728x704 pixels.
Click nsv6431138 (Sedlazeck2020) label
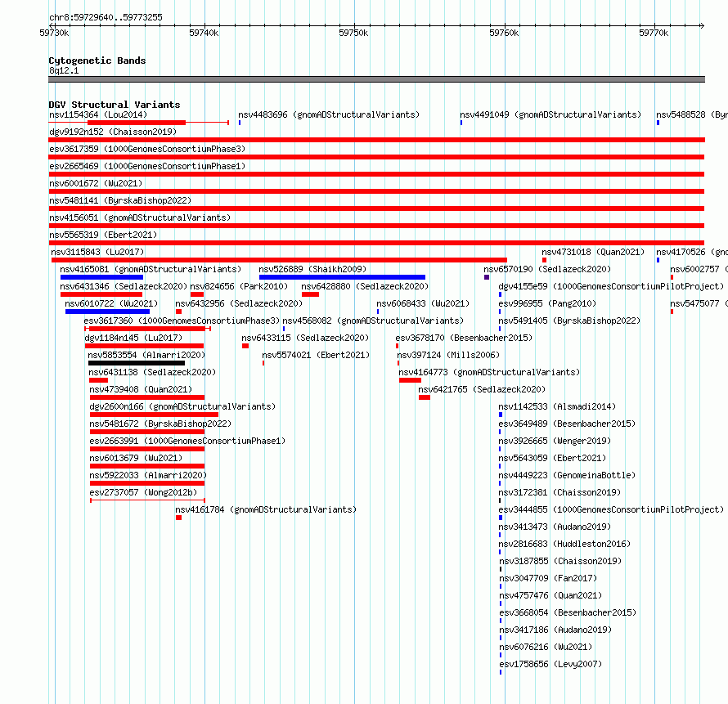[x=152, y=372]
